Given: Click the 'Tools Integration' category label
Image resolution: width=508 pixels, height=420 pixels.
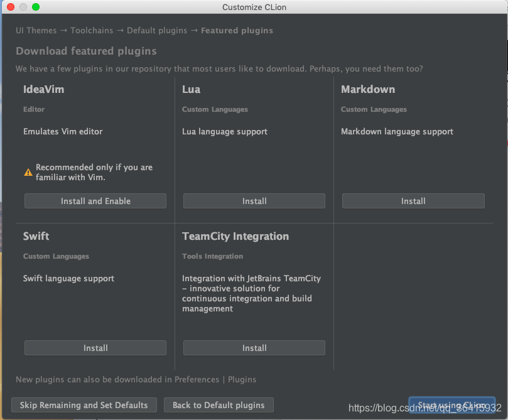Looking at the screenshot, I should 212,256.
